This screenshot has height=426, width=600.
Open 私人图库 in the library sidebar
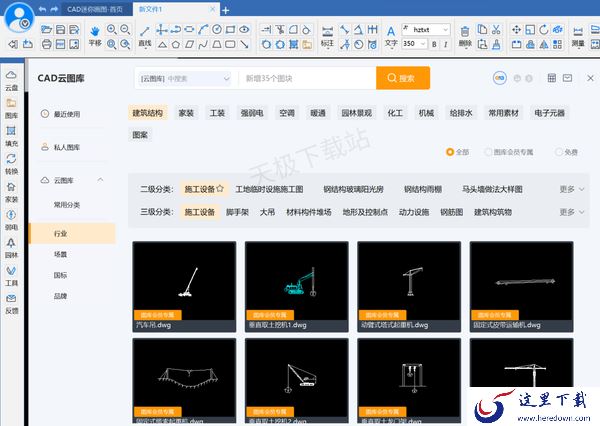click(61, 147)
